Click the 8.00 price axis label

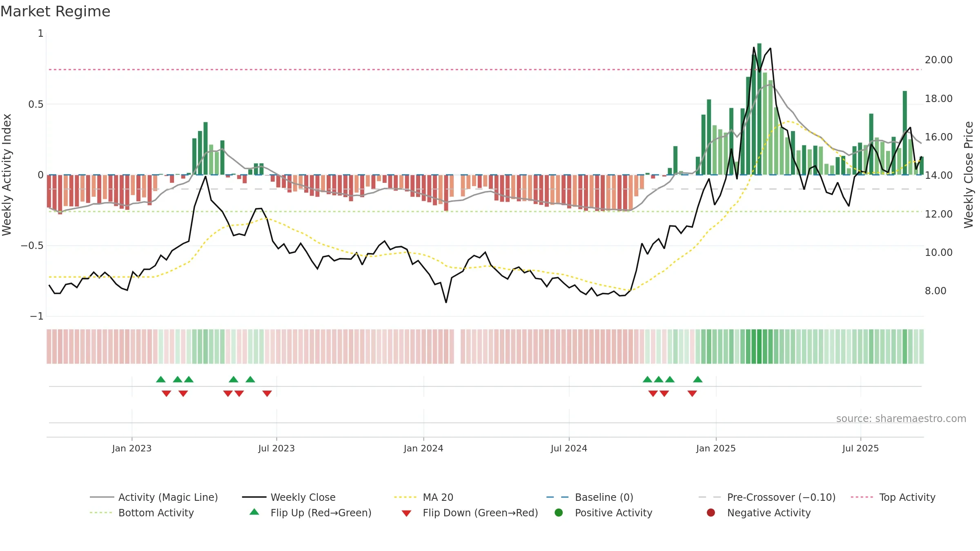[935, 291]
